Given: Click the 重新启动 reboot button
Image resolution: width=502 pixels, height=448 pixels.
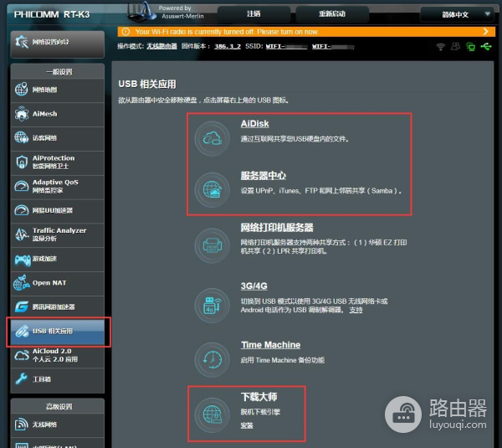Looking at the screenshot, I should 332,14.
